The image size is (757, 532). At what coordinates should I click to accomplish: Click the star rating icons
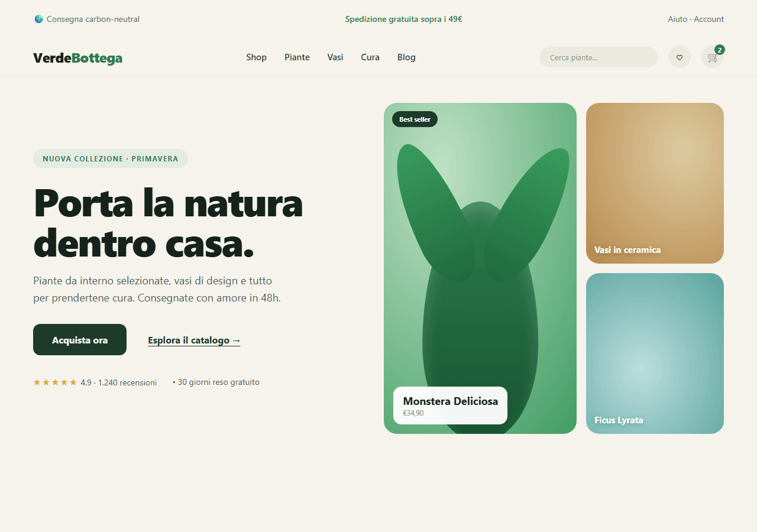tap(55, 382)
